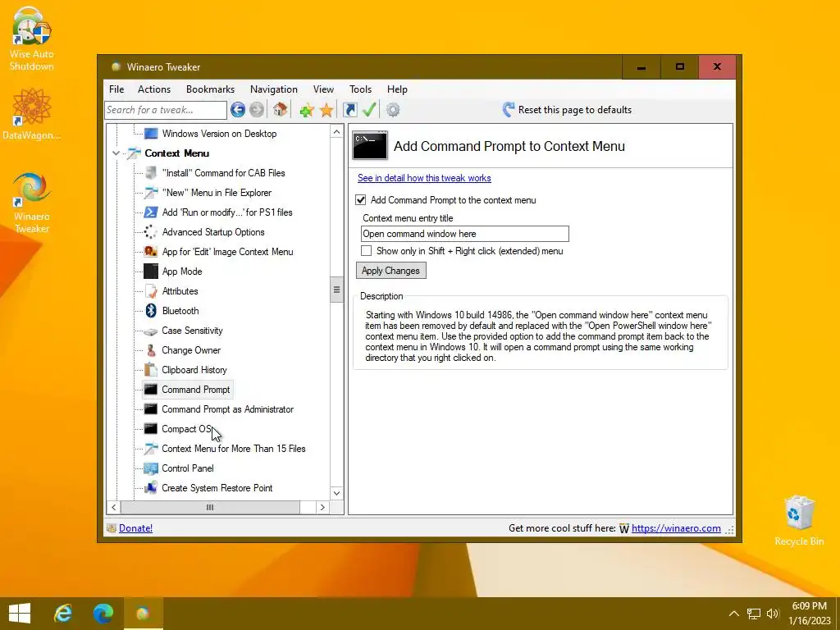Click the green plus Add bookmark icon
This screenshot has width=840, height=630.
[307, 111]
